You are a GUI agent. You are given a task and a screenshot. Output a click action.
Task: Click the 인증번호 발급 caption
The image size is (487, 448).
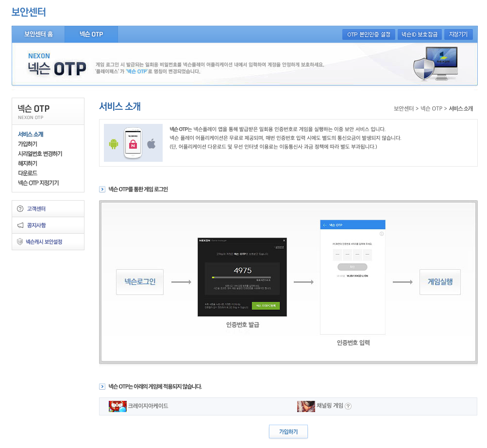pyautogui.click(x=243, y=325)
